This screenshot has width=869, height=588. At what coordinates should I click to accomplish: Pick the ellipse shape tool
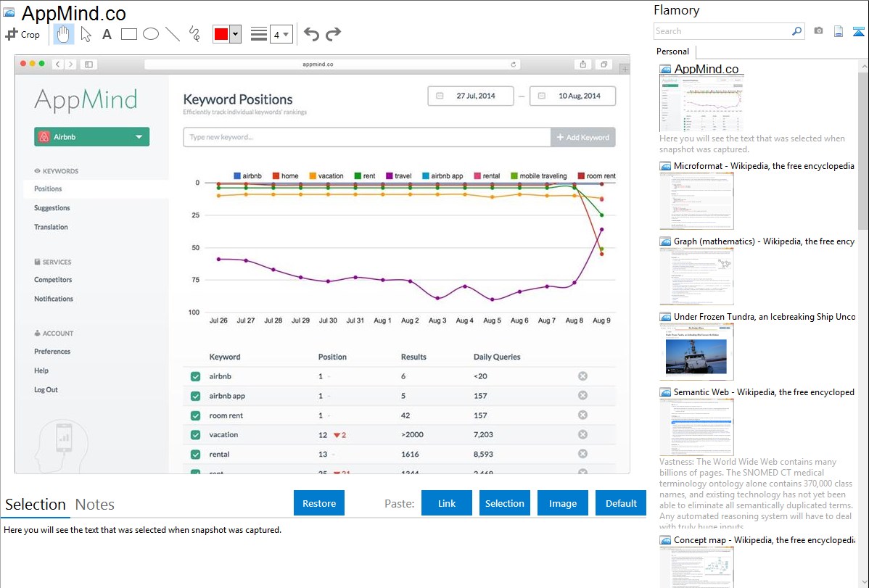click(151, 34)
